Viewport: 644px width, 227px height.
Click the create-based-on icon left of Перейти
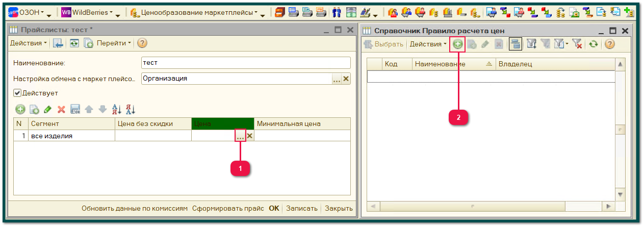pos(89,43)
